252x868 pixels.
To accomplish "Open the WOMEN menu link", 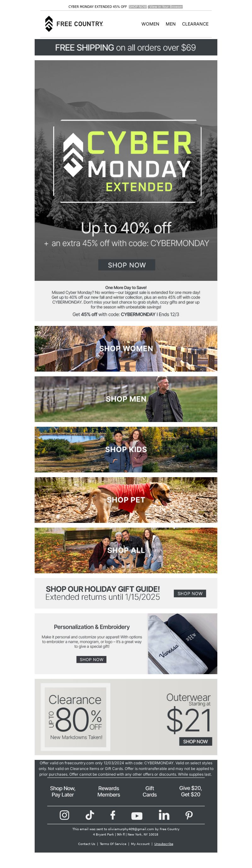I will pyautogui.click(x=150, y=24).
